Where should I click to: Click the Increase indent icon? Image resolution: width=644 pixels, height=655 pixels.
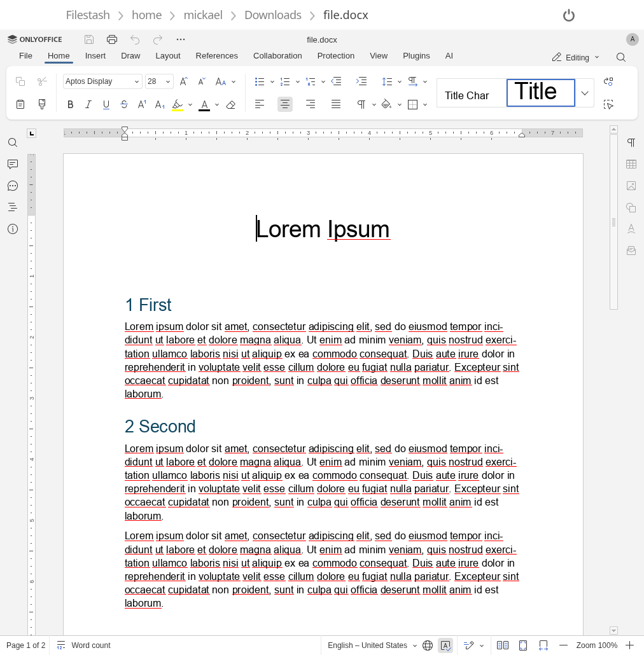(361, 81)
